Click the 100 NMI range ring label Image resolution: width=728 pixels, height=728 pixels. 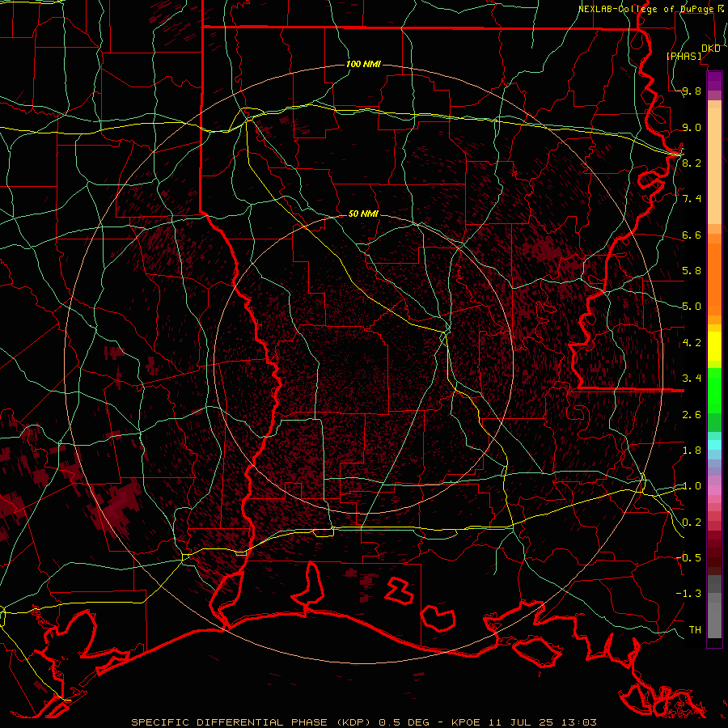coord(363,64)
